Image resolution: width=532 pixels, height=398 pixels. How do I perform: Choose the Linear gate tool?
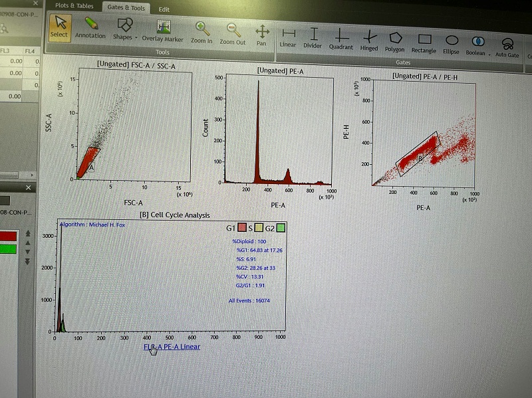coord(288,37)
